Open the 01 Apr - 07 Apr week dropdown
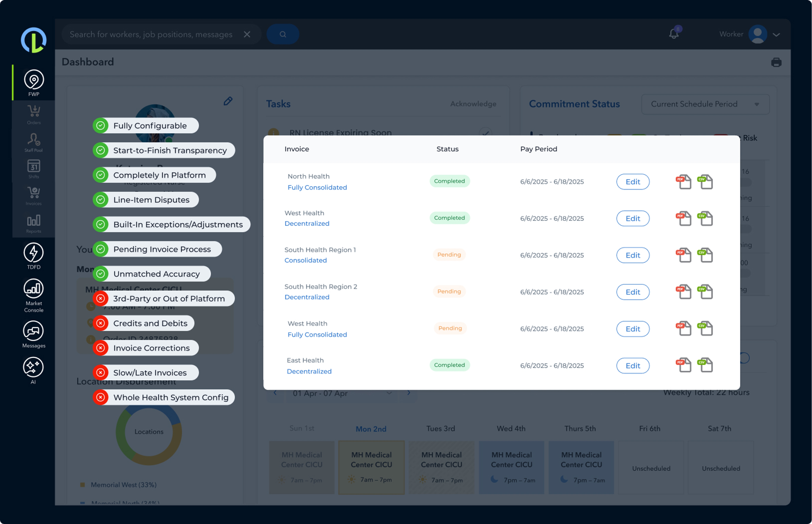The height and width of the screenshot is (524, 812). pyautogui.click(x=342, y=393)
